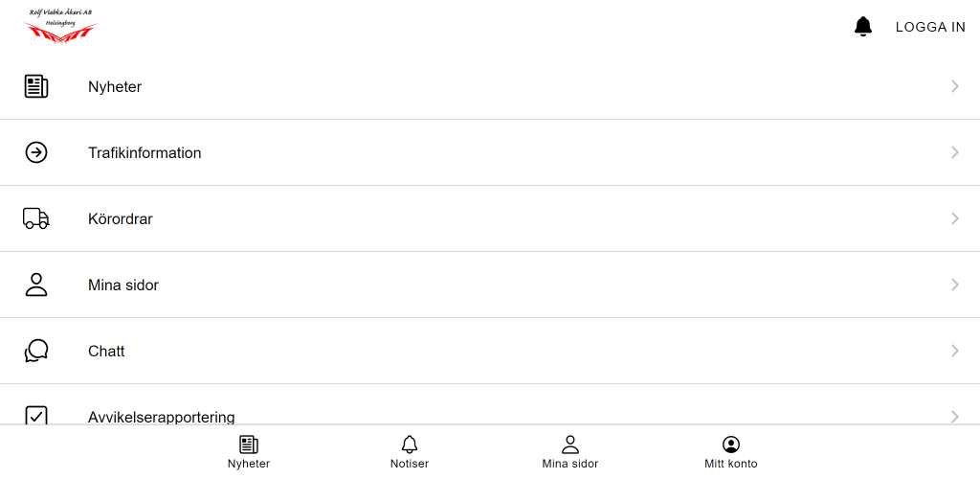Open the Mitt konto bottom tab
The width and height of the screenshot is (980, 479).
[730, 452]
